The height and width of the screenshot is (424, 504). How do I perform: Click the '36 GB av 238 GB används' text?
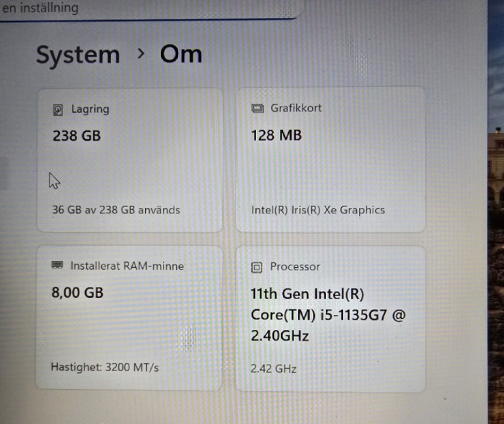click(x=116, y=210)
